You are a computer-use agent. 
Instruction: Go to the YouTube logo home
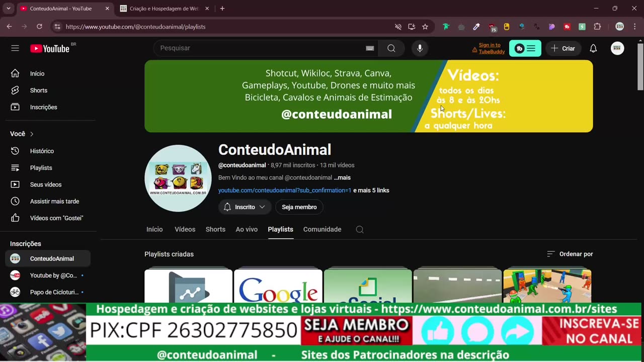click(49, 48)
